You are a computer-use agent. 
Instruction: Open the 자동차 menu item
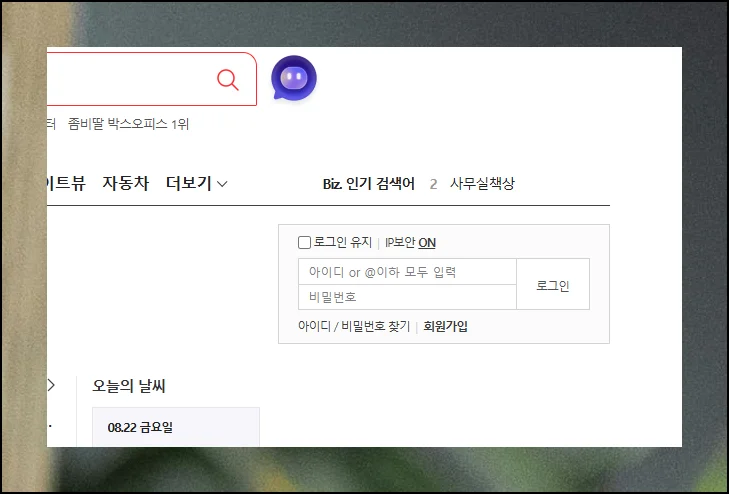pyautogui.click(x=125, y=183)
